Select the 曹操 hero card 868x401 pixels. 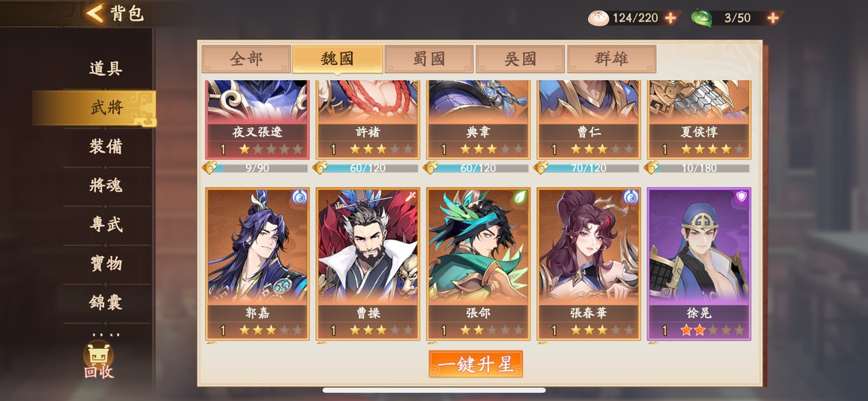coord(368,264)
